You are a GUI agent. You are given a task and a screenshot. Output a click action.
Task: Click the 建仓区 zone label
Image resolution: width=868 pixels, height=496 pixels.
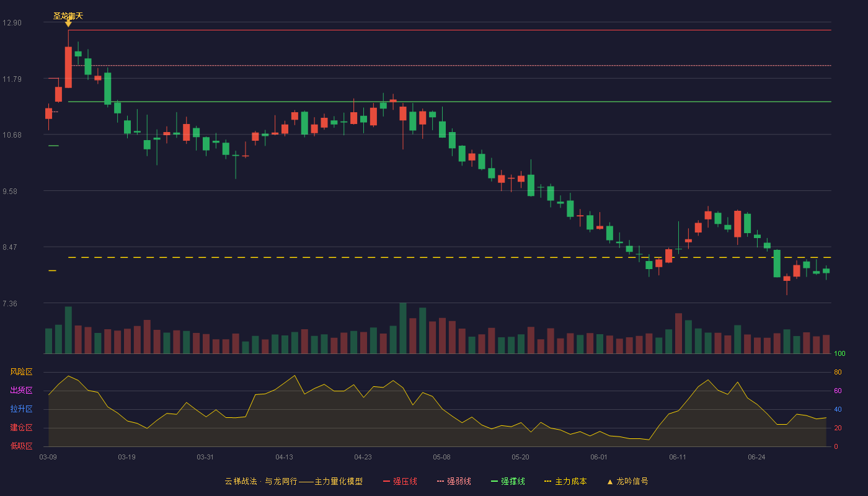click(21, 428)
